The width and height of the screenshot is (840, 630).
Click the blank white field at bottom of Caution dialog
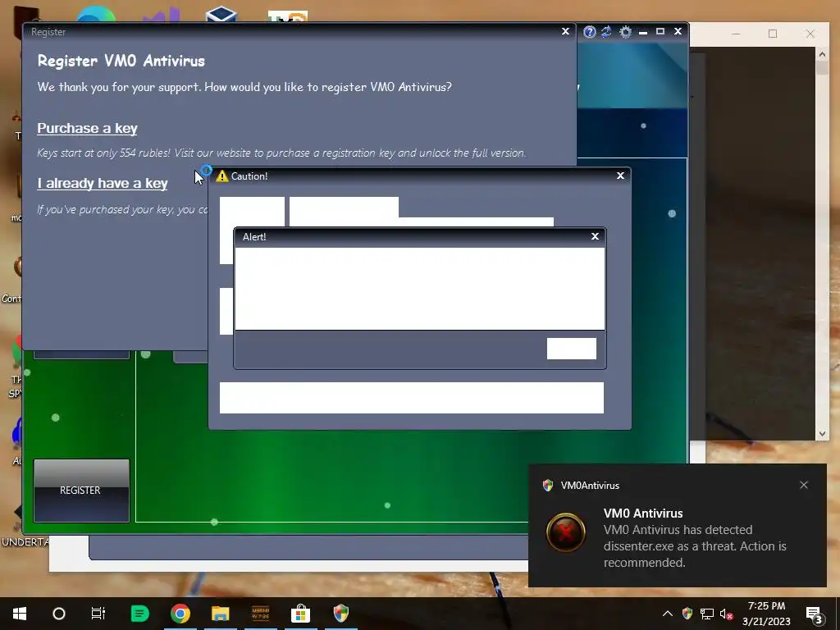[412, 398]
